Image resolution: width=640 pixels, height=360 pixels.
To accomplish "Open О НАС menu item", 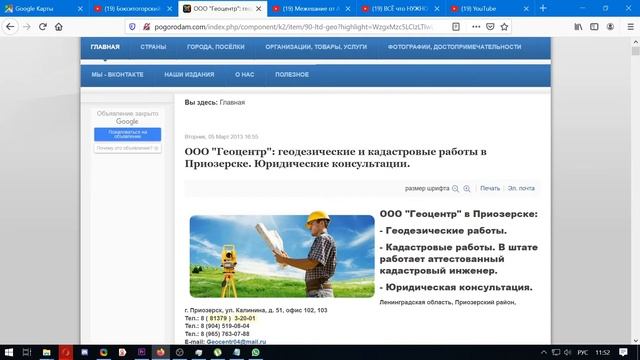I will 244,75.
